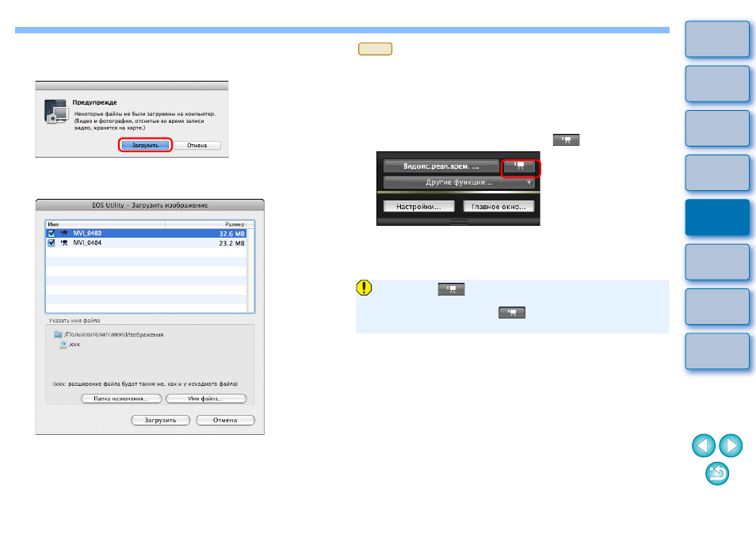Uncheck the MVI_0484 checkbox
This screenshot has height=534, width=756.
coord(51,243)
